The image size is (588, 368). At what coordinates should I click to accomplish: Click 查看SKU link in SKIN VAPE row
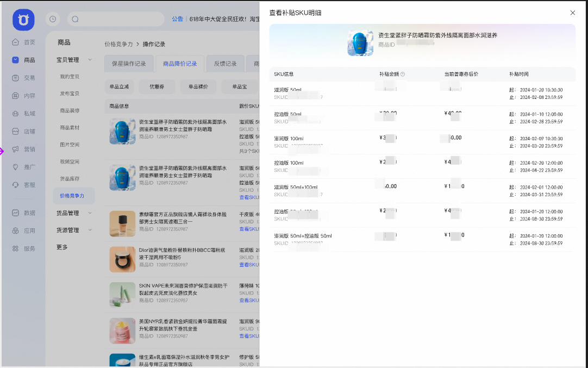click(x=249, y=300)
